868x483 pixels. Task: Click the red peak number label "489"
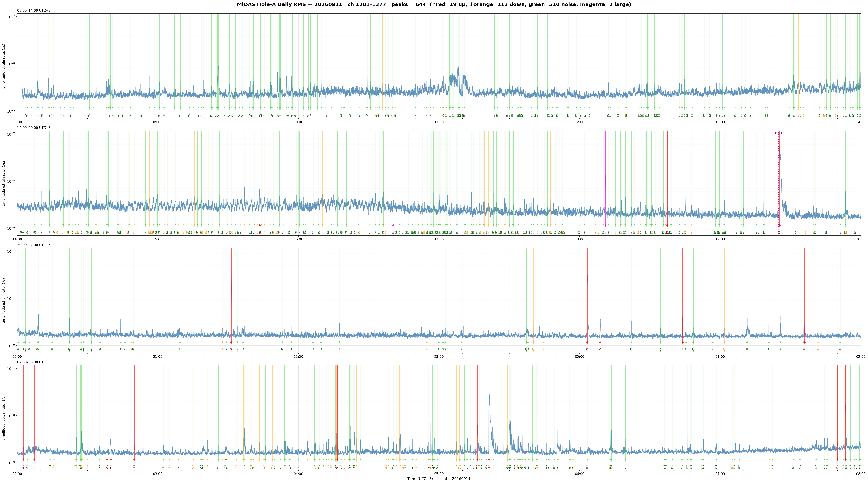click(x=23, y=467)
